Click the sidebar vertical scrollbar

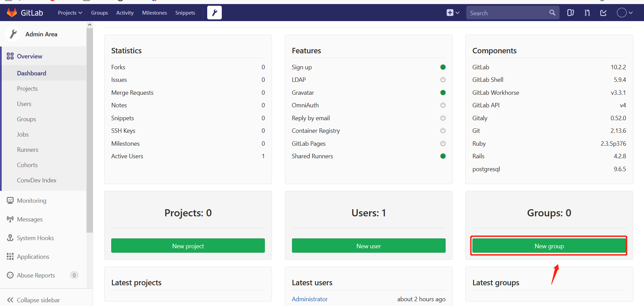point(90,130)
